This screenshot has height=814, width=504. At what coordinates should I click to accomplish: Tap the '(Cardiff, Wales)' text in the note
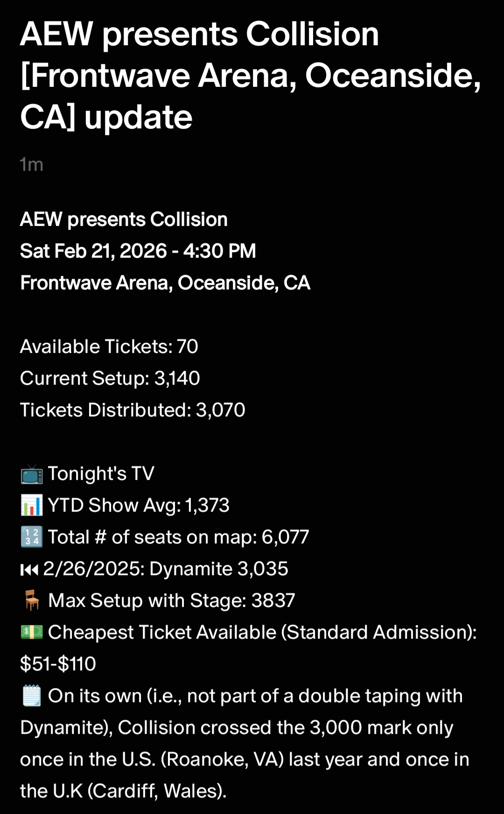(x=157, y=791)
